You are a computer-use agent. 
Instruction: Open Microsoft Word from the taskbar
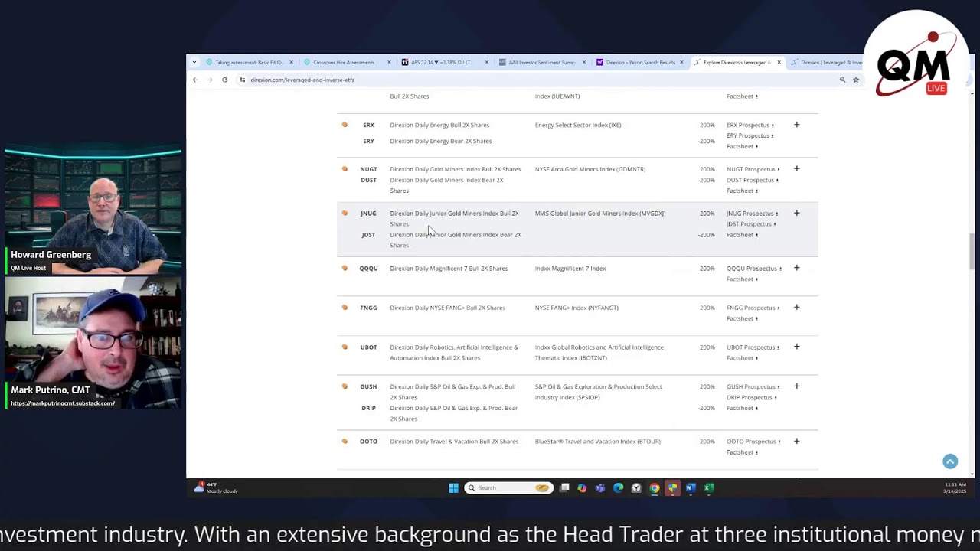click(x=690, y=487)
